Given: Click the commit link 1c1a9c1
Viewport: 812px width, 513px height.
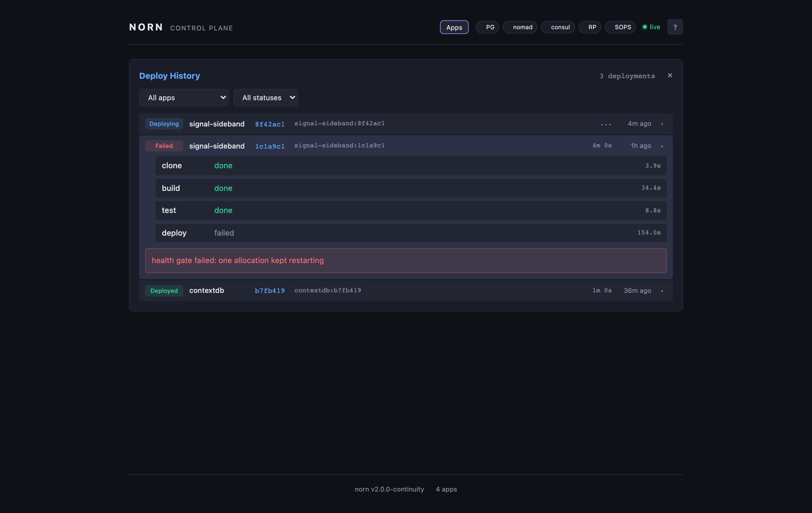Looking at the screenshot, I should click(x=270, y=146).
